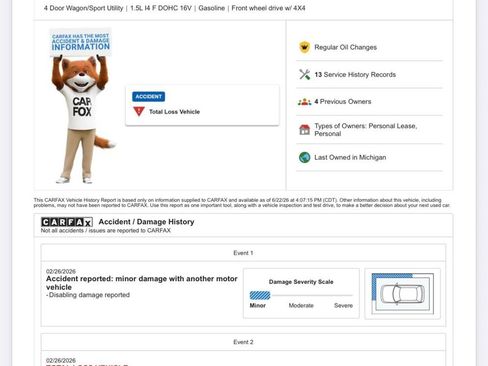Click the Regular Oil Changes text
This screenshot has height=366, width=488.
345,47
